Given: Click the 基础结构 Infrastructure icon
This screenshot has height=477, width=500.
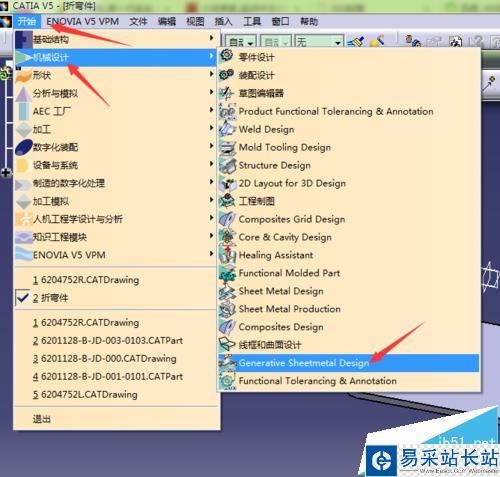Looking at the screenshot, I should tap(23, 39).
